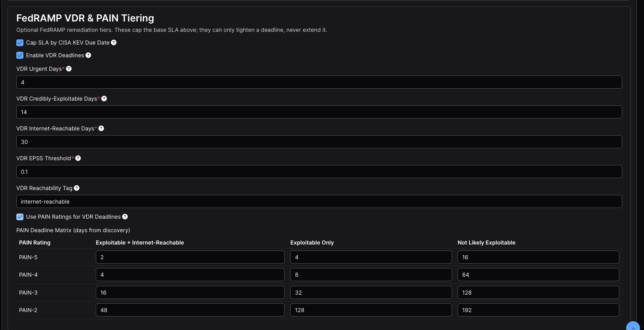
Task: Edit PAIN-3 Exploitable + Internet-Reachable days
Action: pyautogui.click(x=190, y=293)
